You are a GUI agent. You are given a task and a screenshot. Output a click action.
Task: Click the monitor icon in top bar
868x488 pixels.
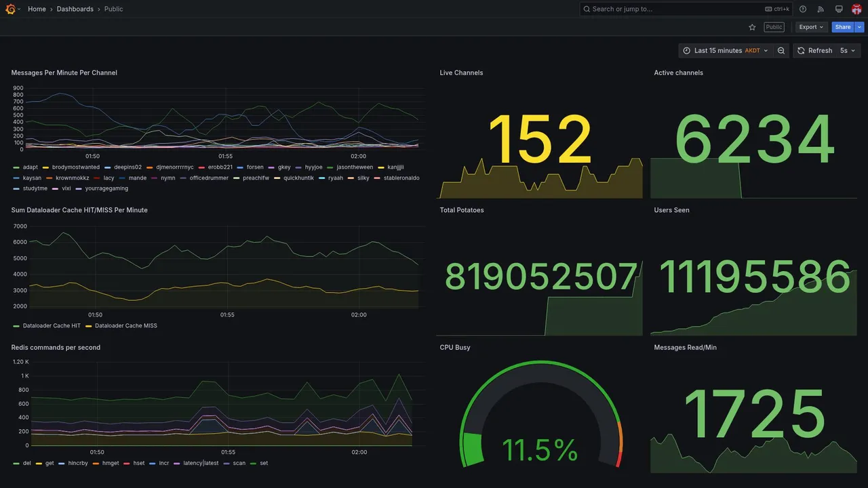pyautogui.click(x=839, y=9)
